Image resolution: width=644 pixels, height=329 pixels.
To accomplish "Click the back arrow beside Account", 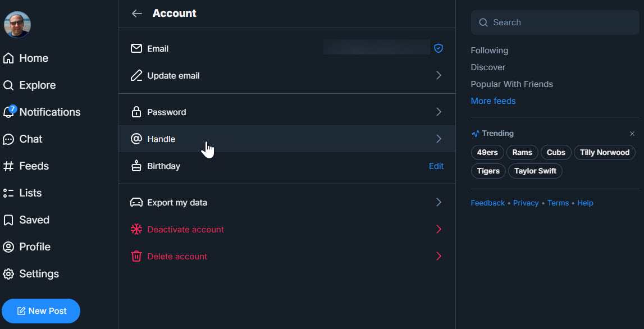I will (x=136, y=13).
